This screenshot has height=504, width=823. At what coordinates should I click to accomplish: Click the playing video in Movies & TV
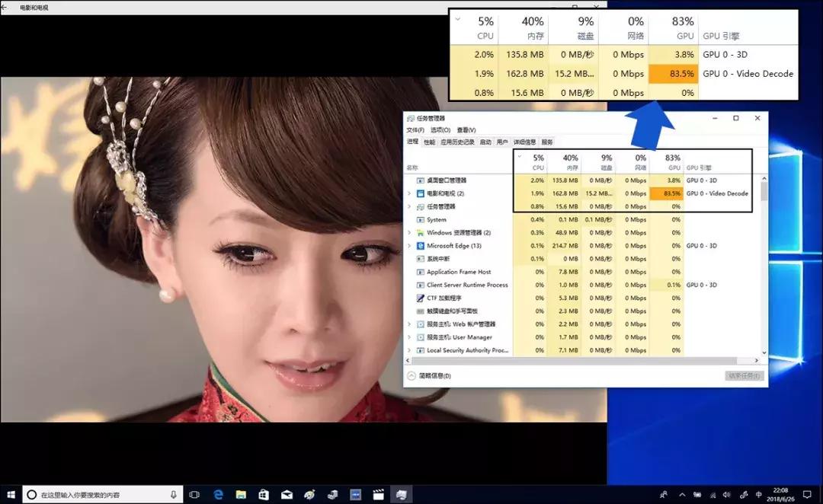point(303,250)
